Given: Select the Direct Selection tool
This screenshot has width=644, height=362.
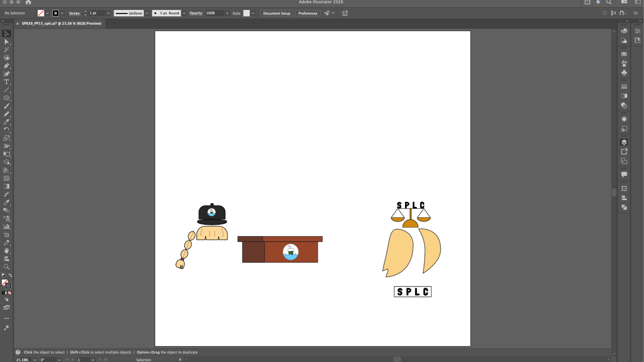Looking at the screenshot, I should (x=6, y=42).
